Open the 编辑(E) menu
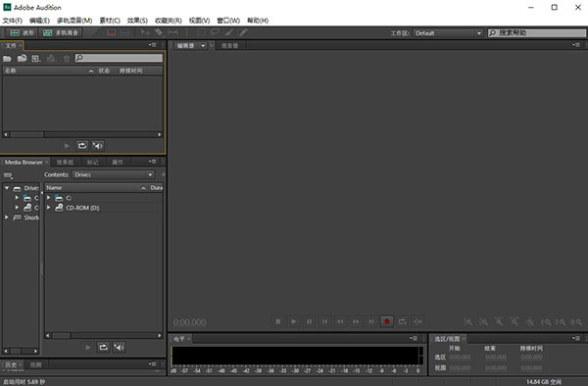This screenshot has height=386, width=588. pyautogui.click(x=39, y=21)
